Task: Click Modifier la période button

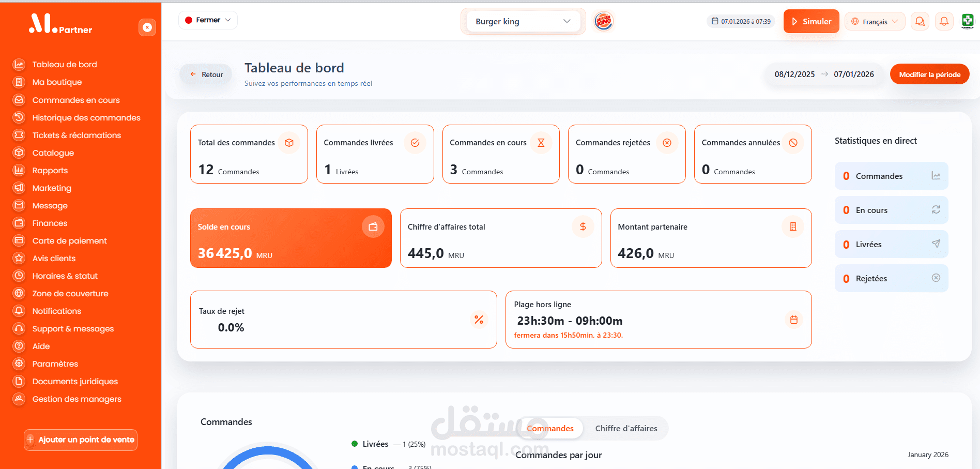Action: click(x=929, y=74)
